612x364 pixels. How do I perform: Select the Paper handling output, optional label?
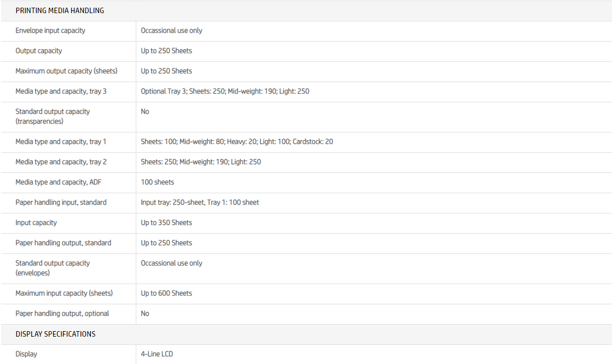pos(62,314)
